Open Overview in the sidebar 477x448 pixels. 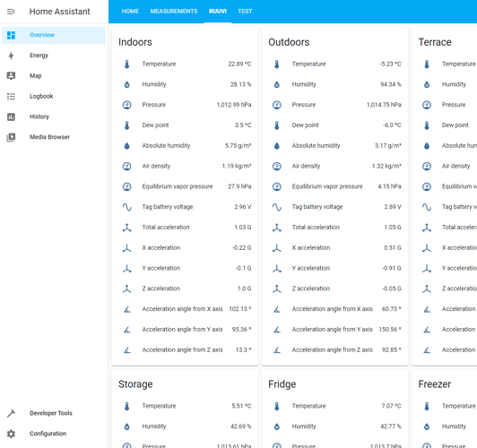pos(54,35)
